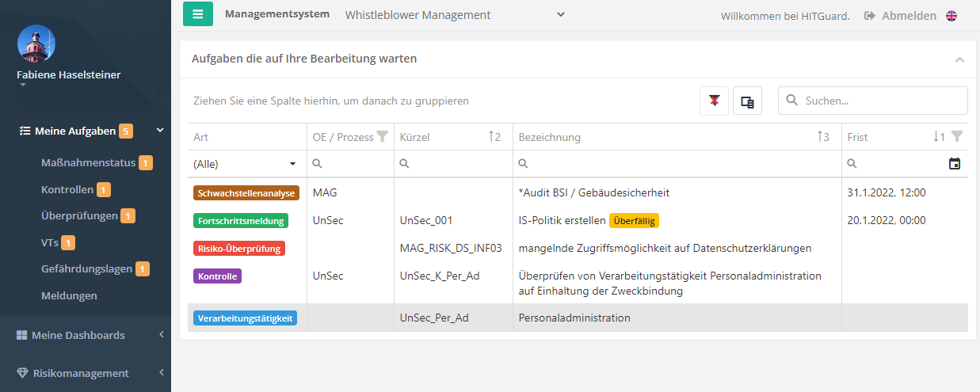Viewport: 980px width, 392px height.
Task: Open the column chooser icon
Action: coord(747,101)
